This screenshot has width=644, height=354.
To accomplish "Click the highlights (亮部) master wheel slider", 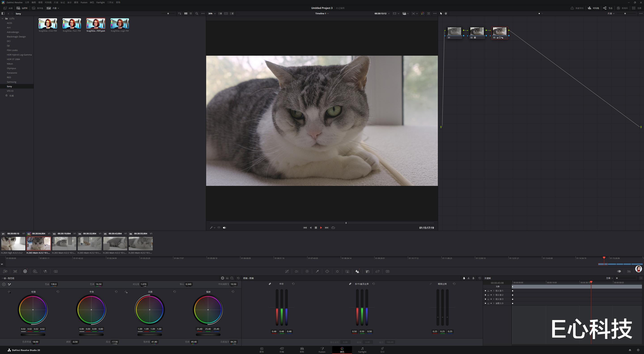I will (x=150, y=335).
